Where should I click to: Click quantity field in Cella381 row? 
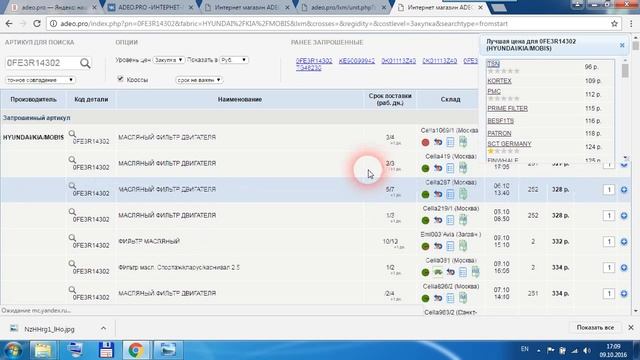(x=609, y=268)
